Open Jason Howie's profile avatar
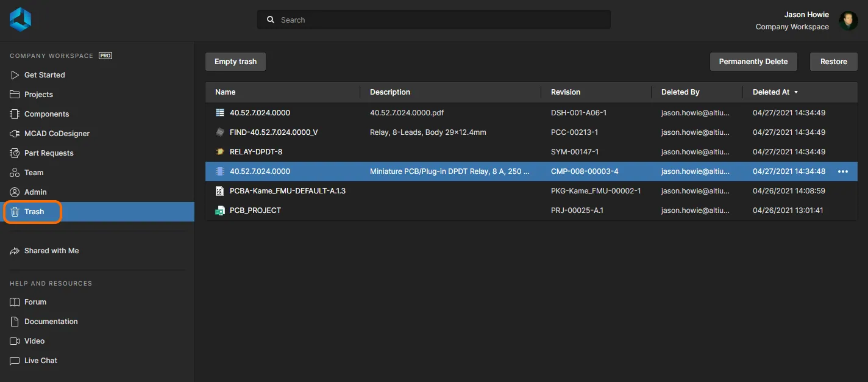Viewport: 868px width, 382px height. click(x=848, y=21)
